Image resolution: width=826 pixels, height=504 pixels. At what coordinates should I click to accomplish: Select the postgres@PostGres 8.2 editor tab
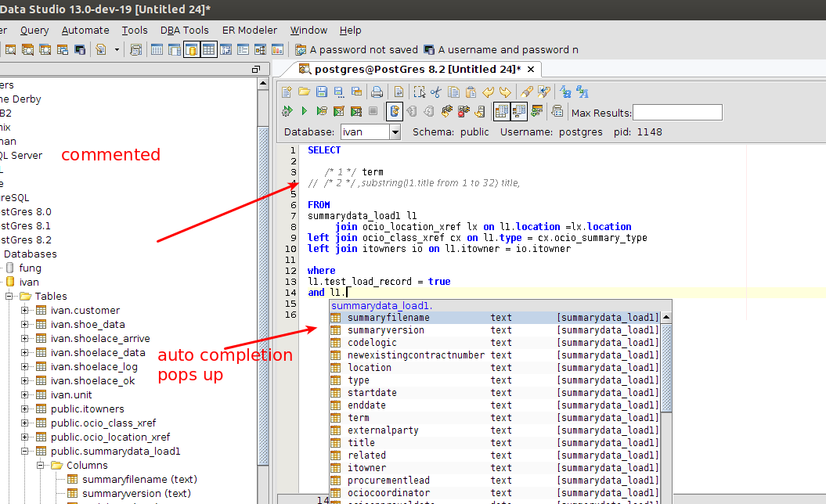[x=409, y=69]
